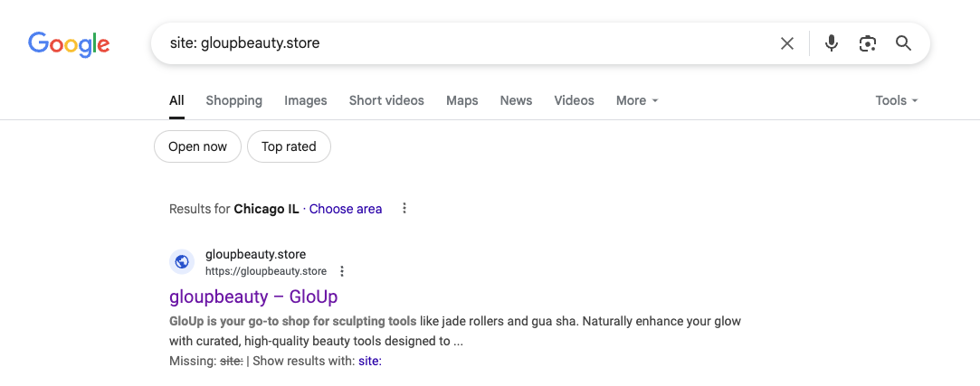Screen dimensions: 980x386
Task: Open three-dot menu next to result URL
Action: click(x=342, y=271)
